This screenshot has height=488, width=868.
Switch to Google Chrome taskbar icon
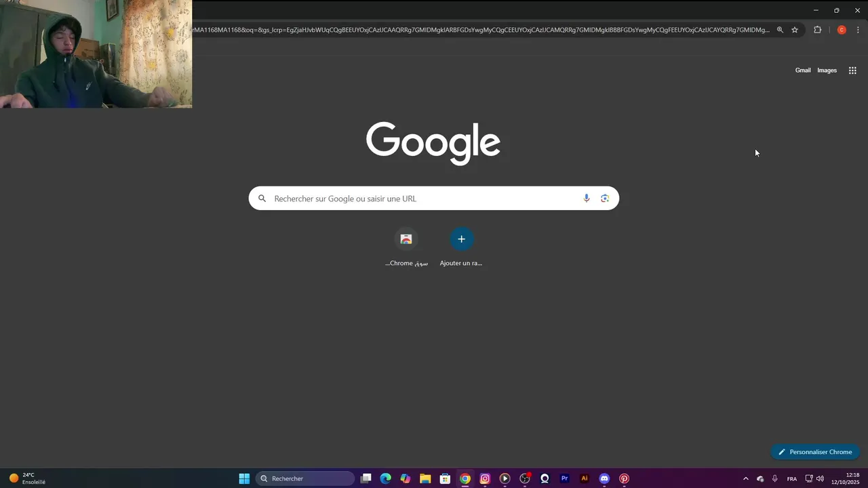(x=465, y=479)
